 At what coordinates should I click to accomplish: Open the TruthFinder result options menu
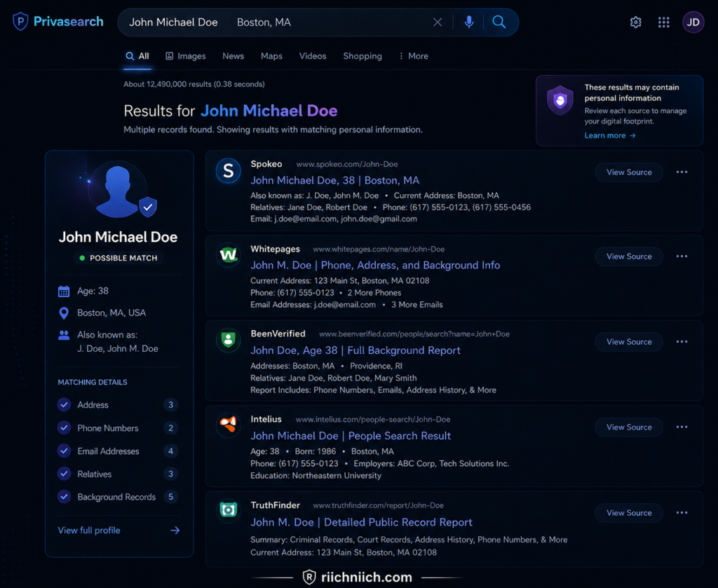pyautogui.click(x=682, y=512)
